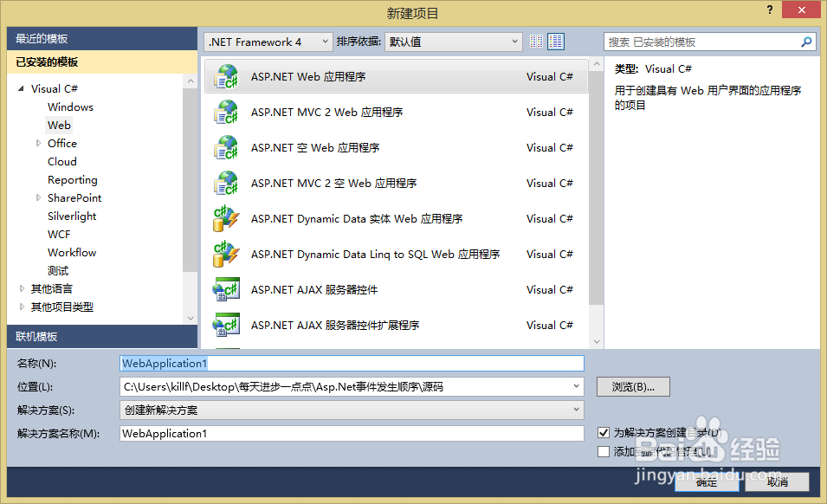Select the Reporting category
This screenshot has height=504, width=827.
[73, 180]
